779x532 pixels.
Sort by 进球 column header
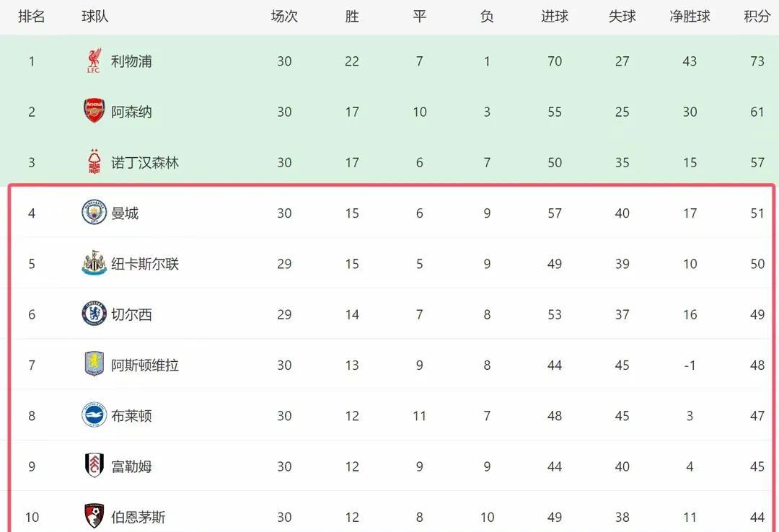point(555,17)
